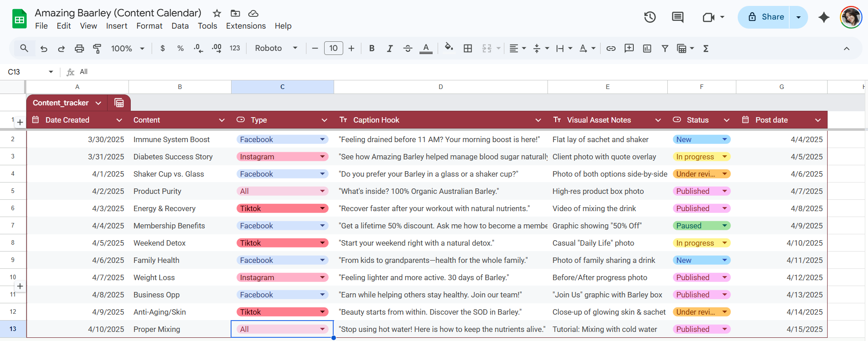
Task: Open the comments panel icon
Action: pyautogui.click(x=678, y=17)
